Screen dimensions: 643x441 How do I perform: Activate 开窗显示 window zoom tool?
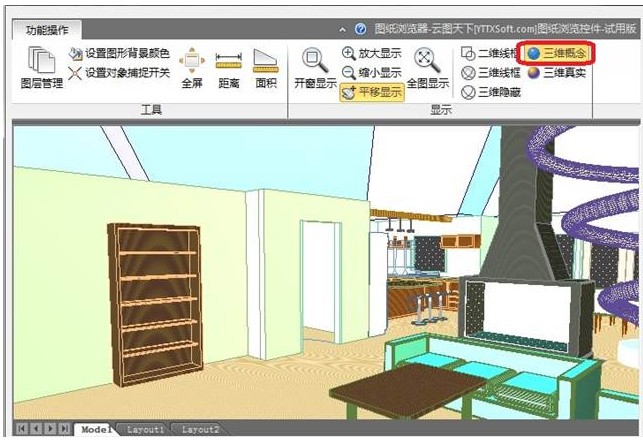(x=315, y=68)
